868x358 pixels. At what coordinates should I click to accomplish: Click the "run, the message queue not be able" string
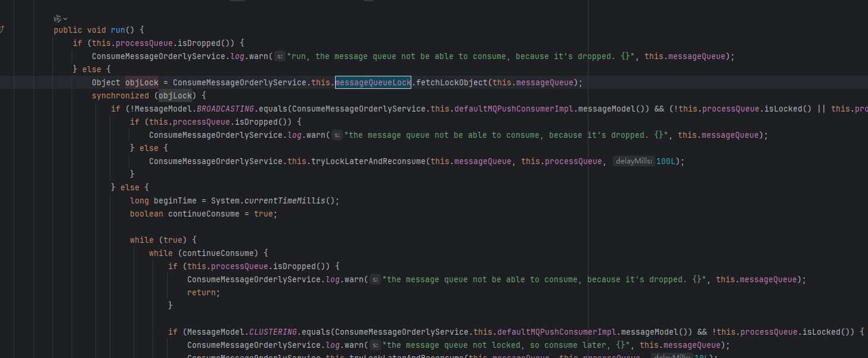(461, 56)
